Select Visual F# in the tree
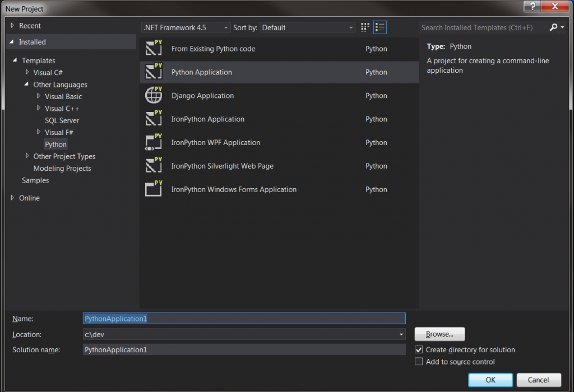The height and width of the screenshot is (392, 574). point(59,132)
